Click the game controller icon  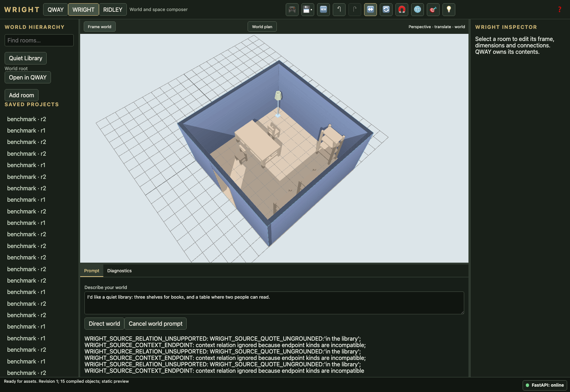[x=292, y=10]
